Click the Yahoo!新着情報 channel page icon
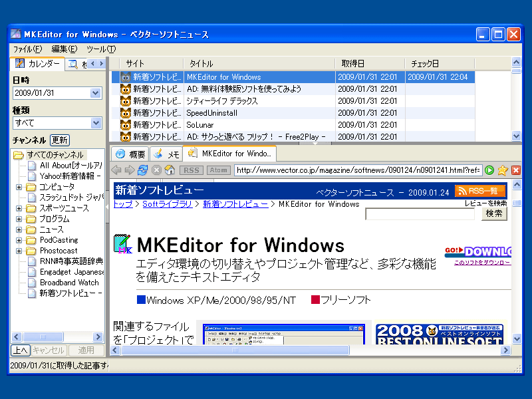This screenshot has height=399, width=532. pyautogui.click(x=32, y=176)
